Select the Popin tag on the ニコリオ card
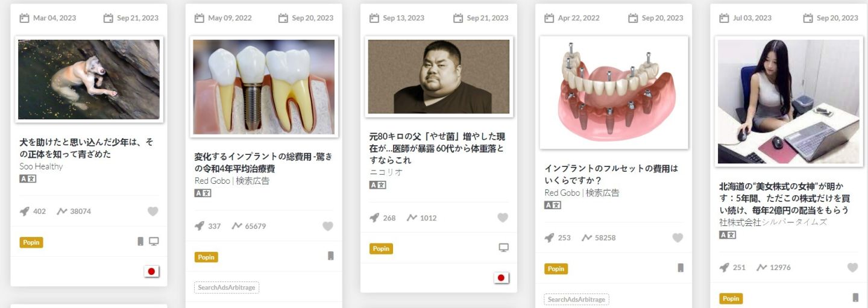This screenshot has width=868, height=308. (x=381, y=248)
